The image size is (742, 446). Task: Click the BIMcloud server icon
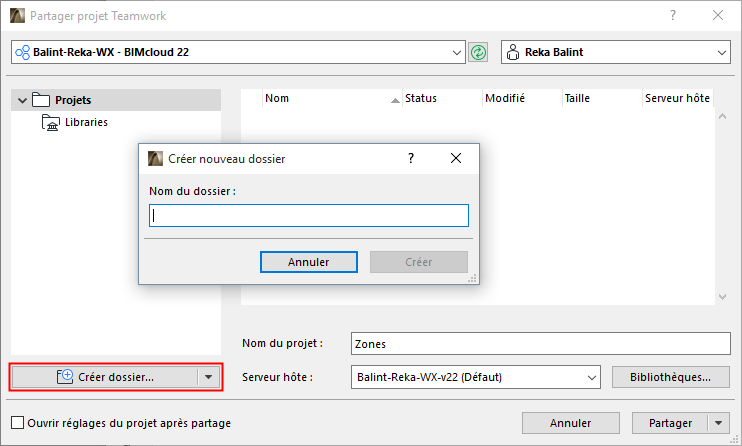pos(22,52)
